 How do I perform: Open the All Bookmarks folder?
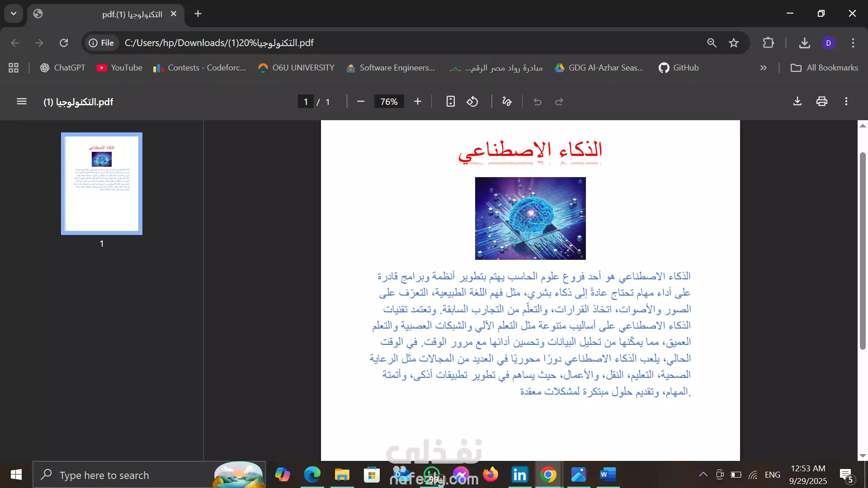click(x=824, y=68)
